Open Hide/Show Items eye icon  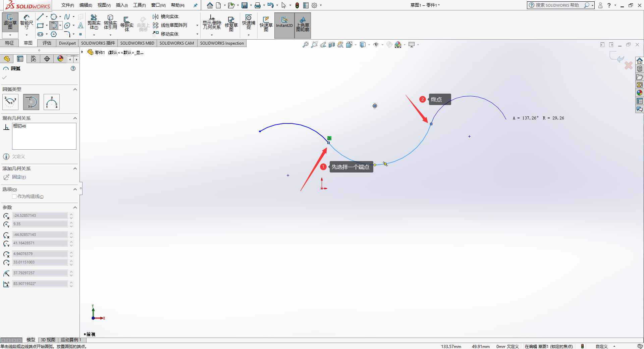click(376, 45)
